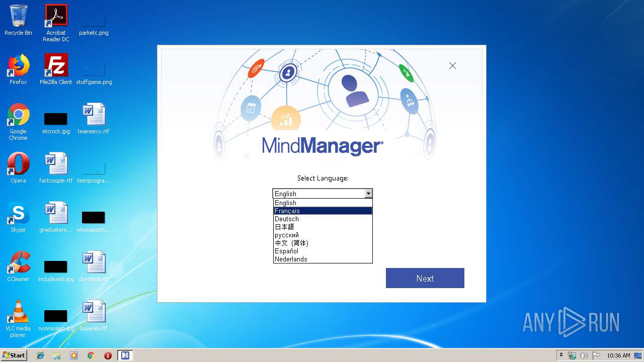Open Google Chrome desktop shortcut
Viewport: 644px width, 362px height.
(x=18, y=122)
